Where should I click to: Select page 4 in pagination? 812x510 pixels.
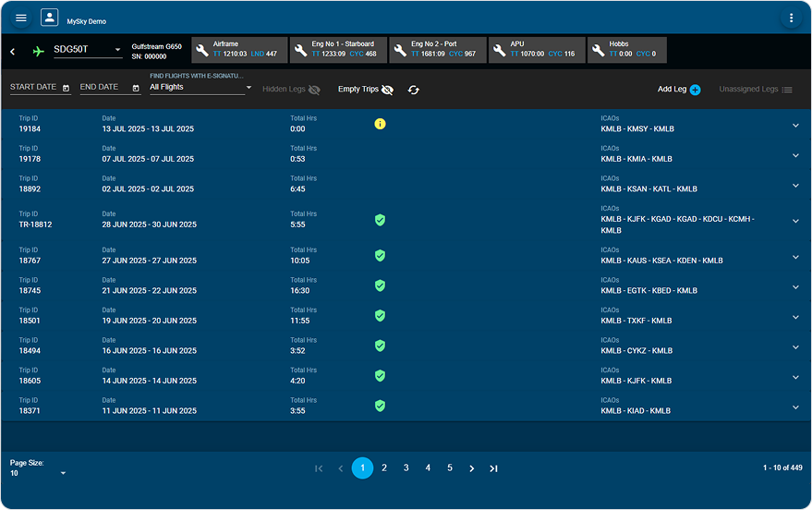[428, 468]
